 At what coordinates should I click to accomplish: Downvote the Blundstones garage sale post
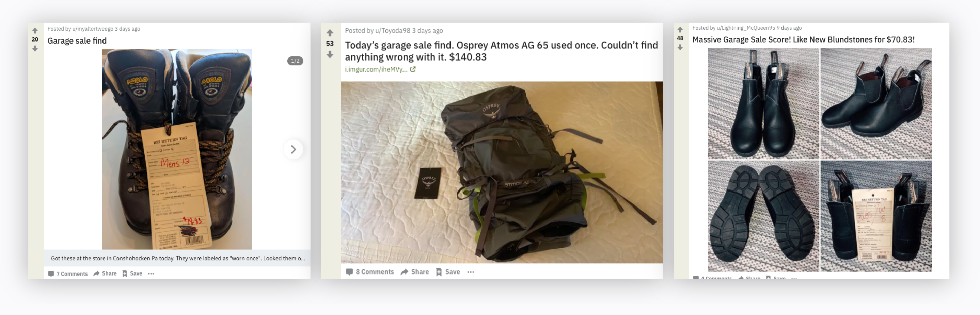(680, 48)
